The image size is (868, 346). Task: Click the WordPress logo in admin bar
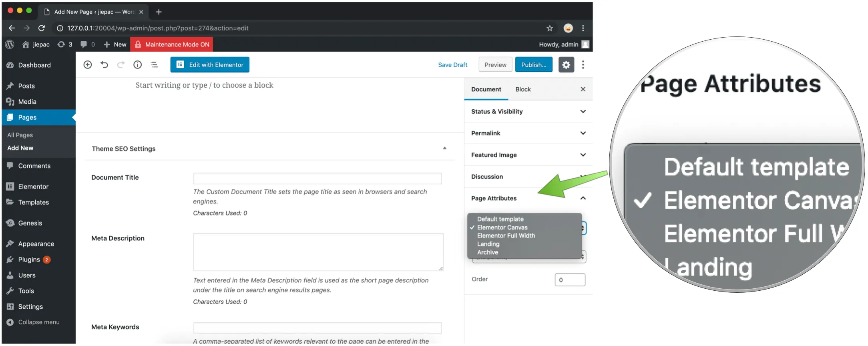click(x=10, y=44)
